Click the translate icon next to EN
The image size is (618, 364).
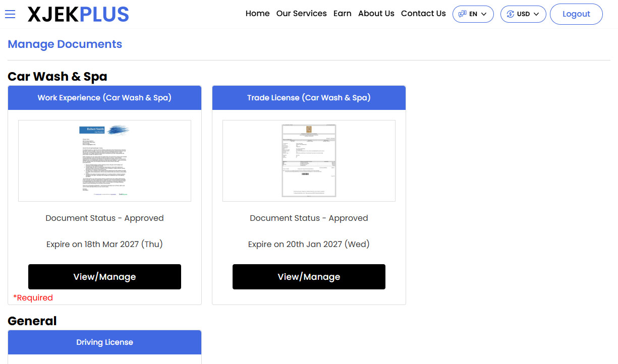(x=463, y=14)
